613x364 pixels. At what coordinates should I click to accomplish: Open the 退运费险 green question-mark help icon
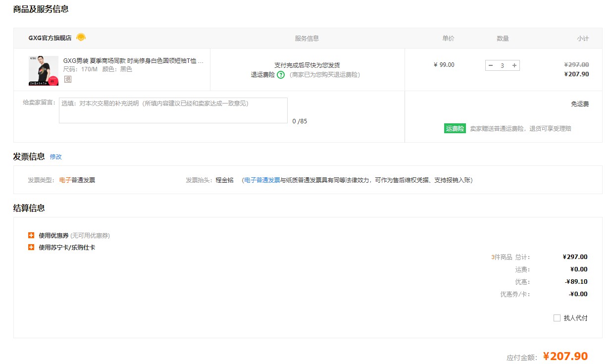click(x=281, y=75)
